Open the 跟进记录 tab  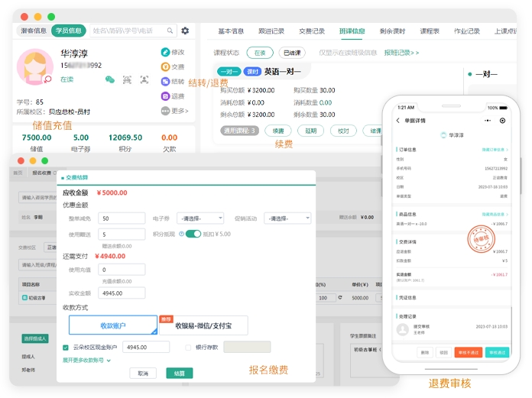271,31
